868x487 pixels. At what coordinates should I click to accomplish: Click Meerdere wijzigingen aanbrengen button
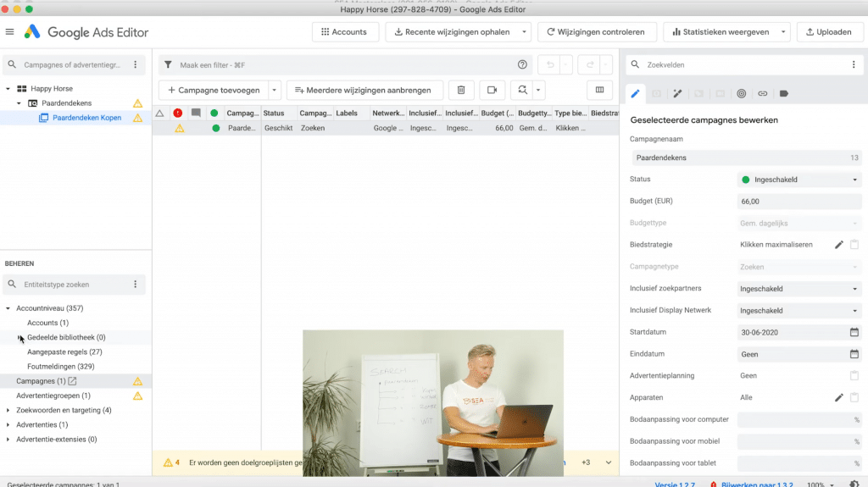(x=364, y=90)
